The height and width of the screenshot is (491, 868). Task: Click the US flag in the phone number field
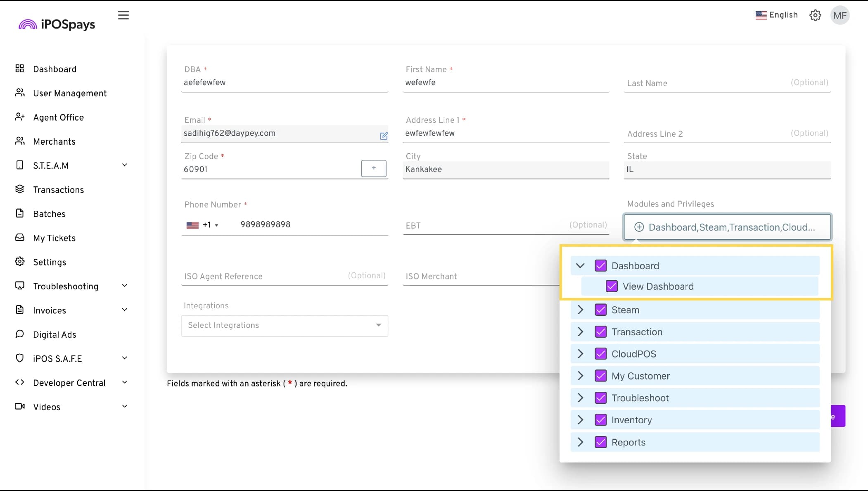(192, 225)
